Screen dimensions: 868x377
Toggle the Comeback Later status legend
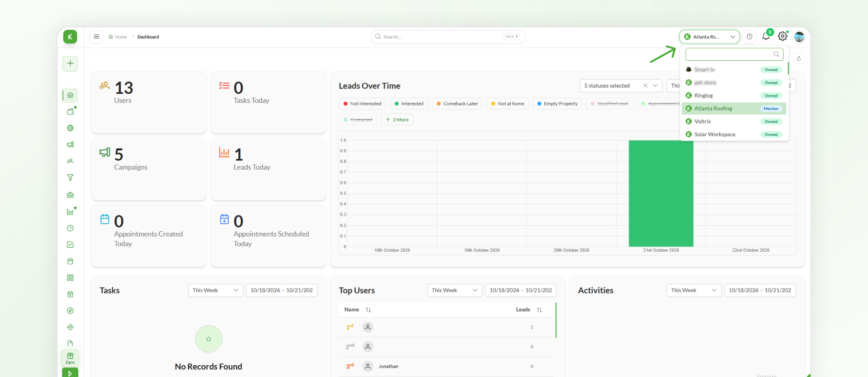[457, 104]
